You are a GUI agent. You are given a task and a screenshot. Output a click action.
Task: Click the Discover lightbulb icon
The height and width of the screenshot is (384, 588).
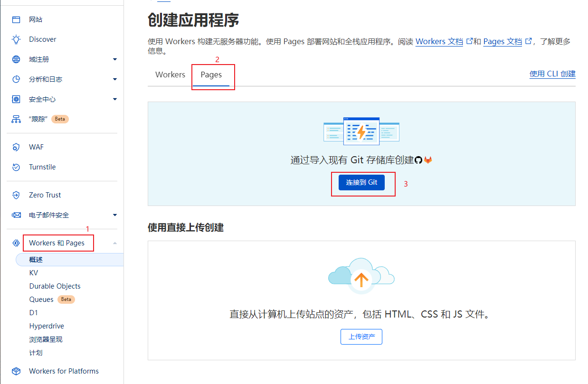coord(16,39)
